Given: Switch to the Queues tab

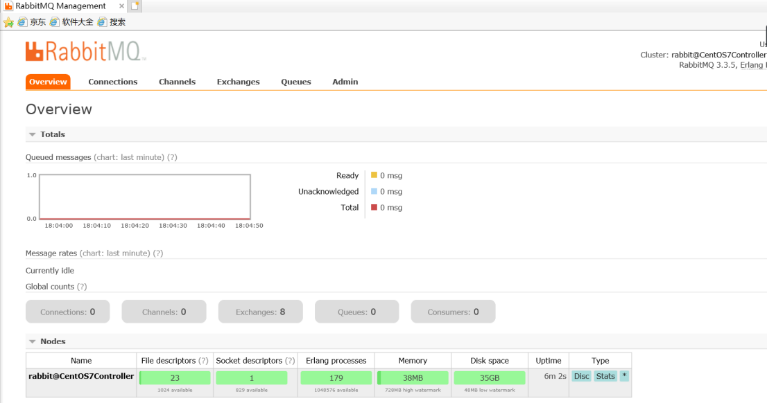Looking at the screenshot, I should (x=296, y=82).
